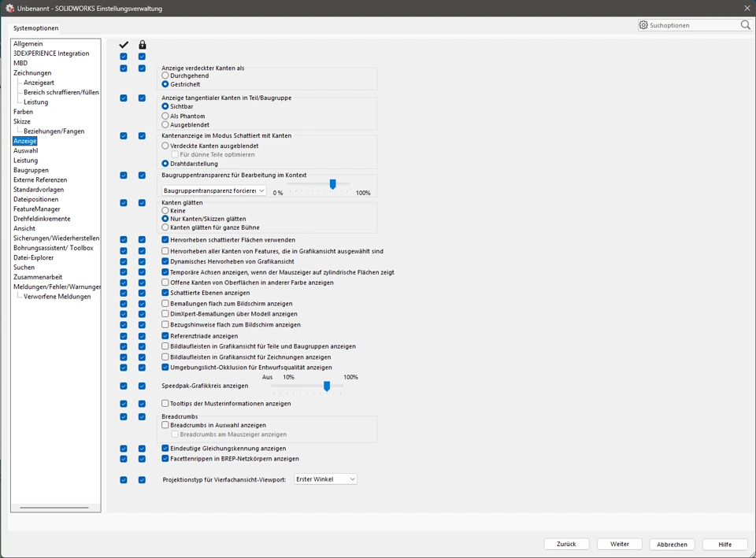Toggle apply checkbox for Projektionstyp row
The height and width of the screenshot is (558, 756).
click(x=124, y=480)
